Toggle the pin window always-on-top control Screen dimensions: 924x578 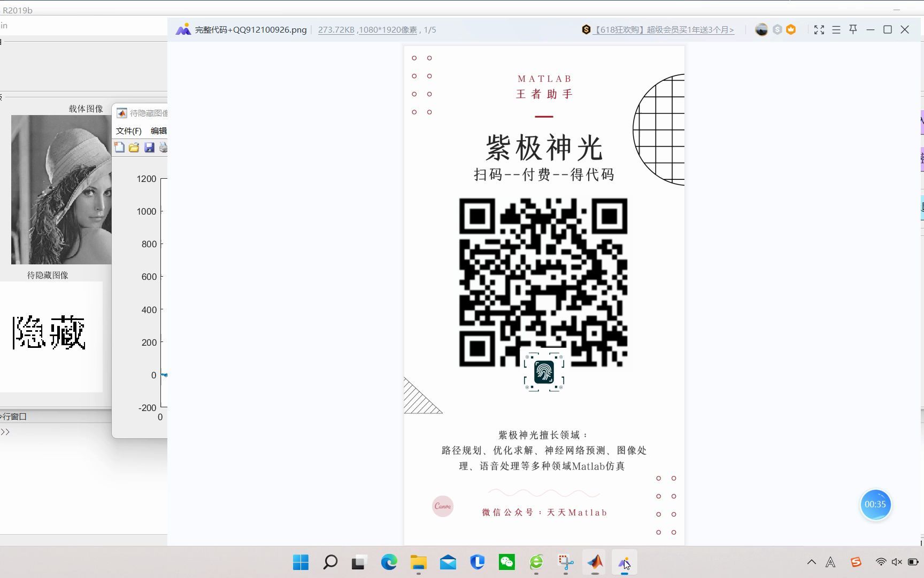853,29
